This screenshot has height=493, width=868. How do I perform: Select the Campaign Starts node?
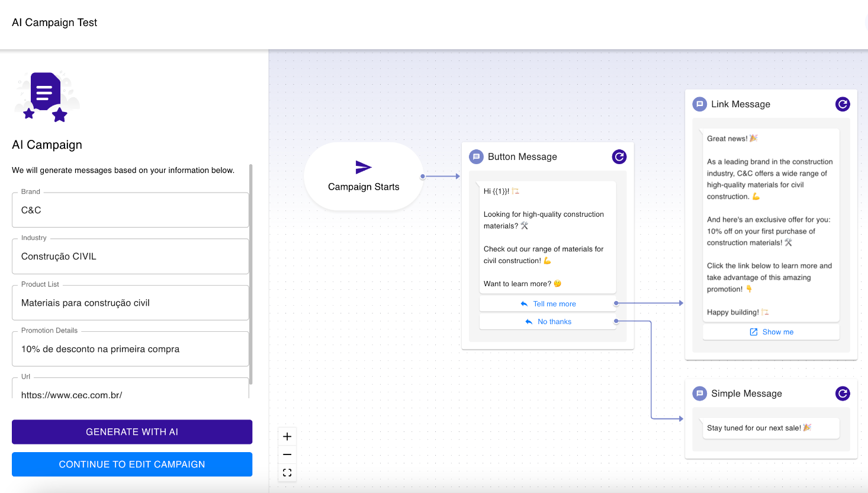point(364,176)
